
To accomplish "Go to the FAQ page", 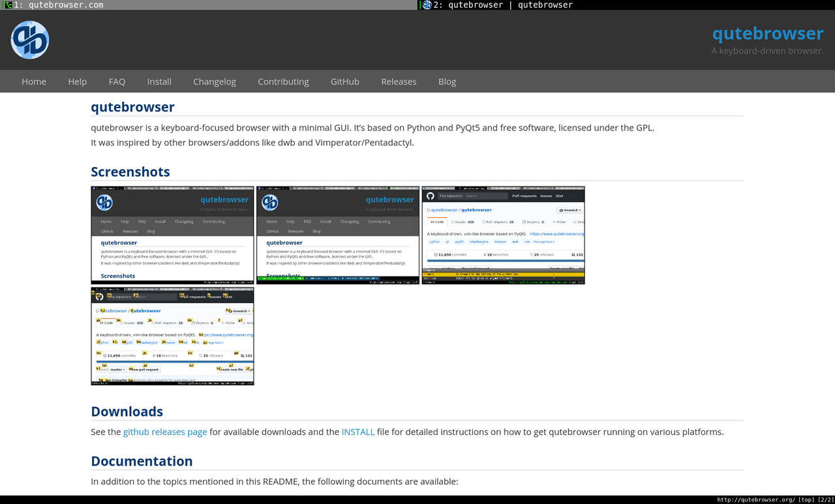I will [117, 82].
